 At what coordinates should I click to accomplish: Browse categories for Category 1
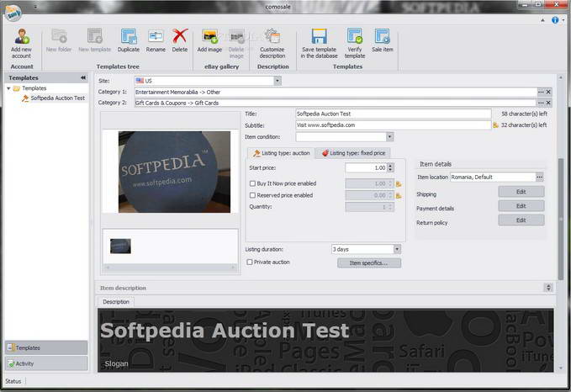541,93
